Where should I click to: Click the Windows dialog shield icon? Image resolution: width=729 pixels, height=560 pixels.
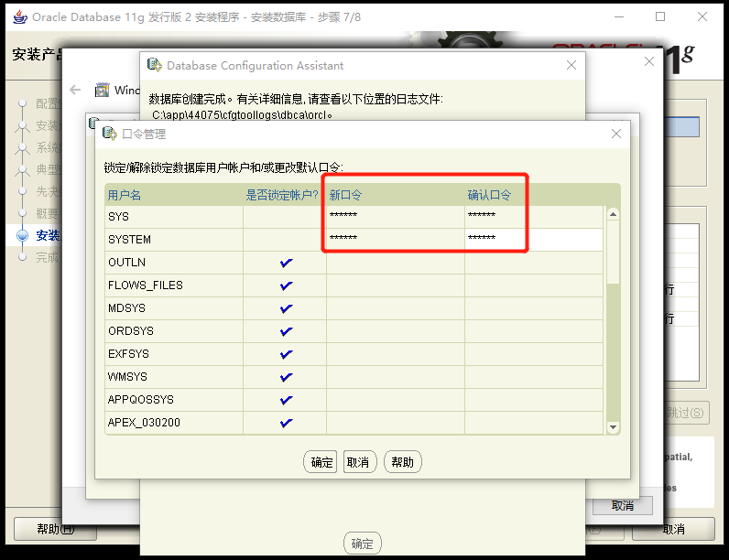coord(102,90)
